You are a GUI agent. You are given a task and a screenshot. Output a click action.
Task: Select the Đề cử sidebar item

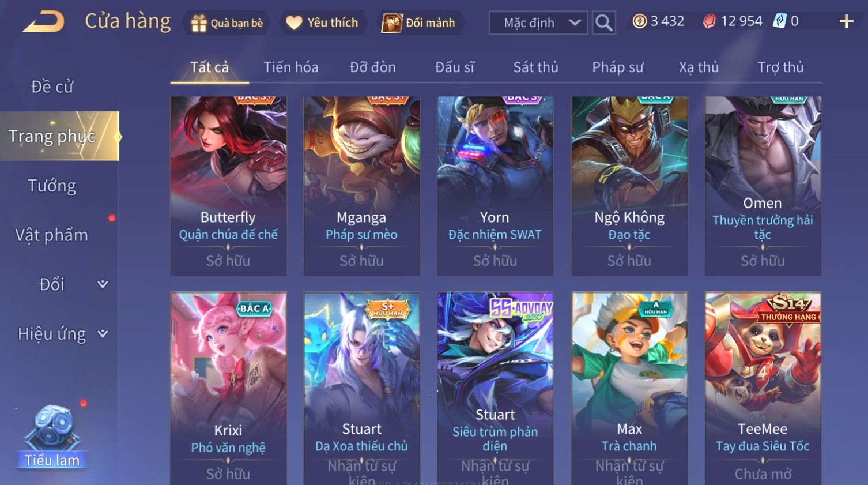click(52, 87)
